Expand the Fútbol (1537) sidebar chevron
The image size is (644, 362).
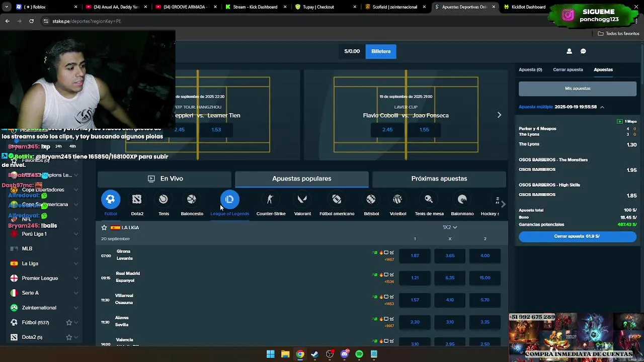point(76,322)
